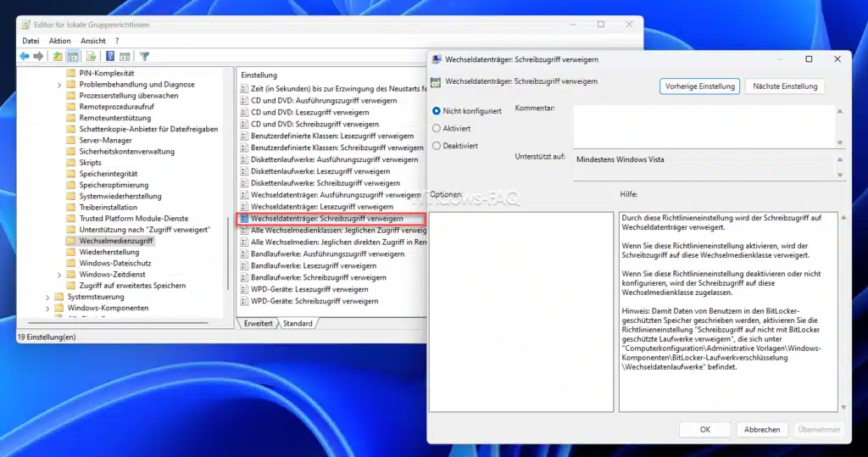Click the folder icon next to Windows-Dateischutz
868x457 pixels.
pyautogui.click(x=71, y=263)
